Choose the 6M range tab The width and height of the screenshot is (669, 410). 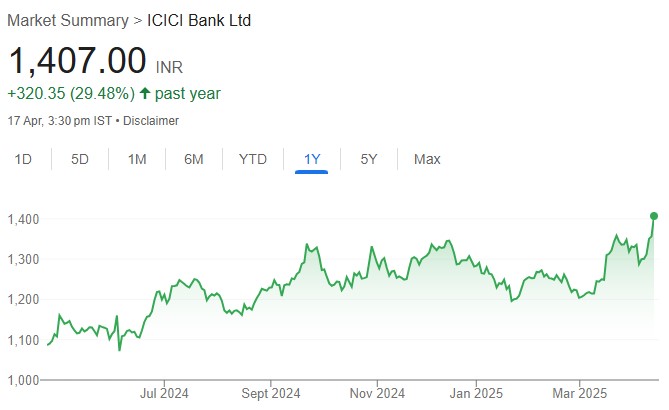pos(194,159)
